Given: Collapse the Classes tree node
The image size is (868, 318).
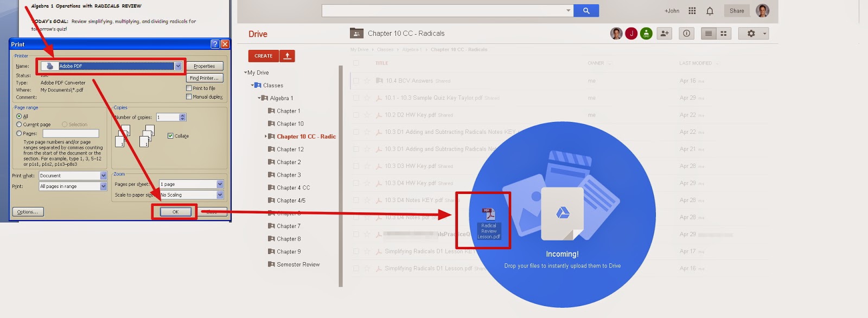Looking at the screenshot, I should pos(252,86).
